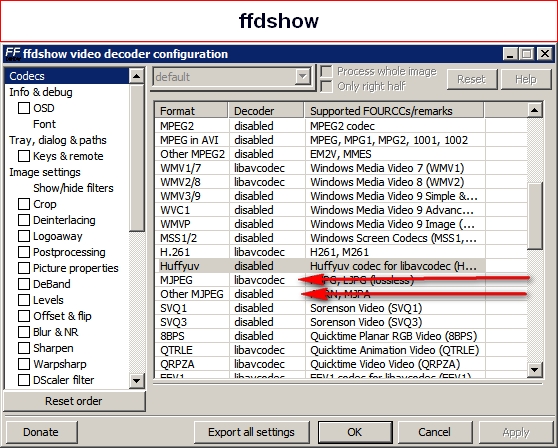Toggle the Deinterlacing checkbox
Viewport: 558px width, 448px height.
24,220
